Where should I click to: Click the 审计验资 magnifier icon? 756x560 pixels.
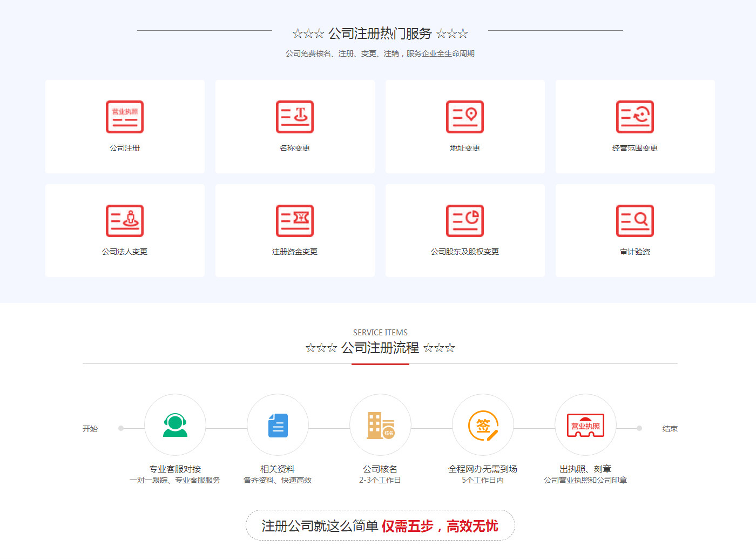(x=635, y=221)
